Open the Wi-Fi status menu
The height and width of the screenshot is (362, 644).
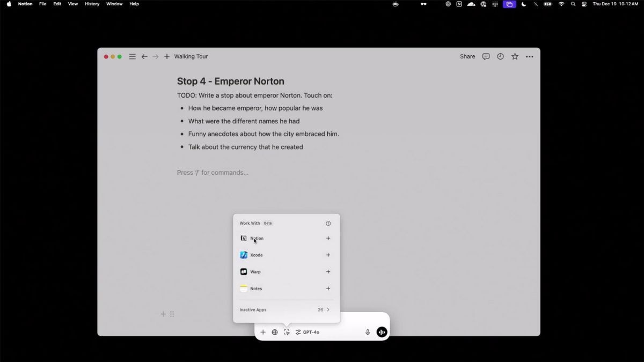561,4
